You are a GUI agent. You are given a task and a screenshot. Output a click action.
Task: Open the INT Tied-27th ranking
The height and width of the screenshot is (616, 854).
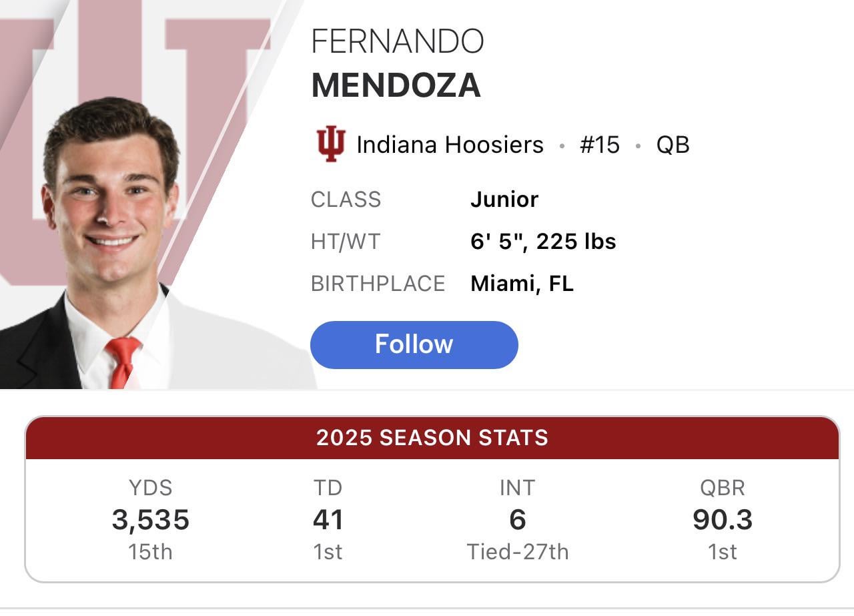[518, 552]
